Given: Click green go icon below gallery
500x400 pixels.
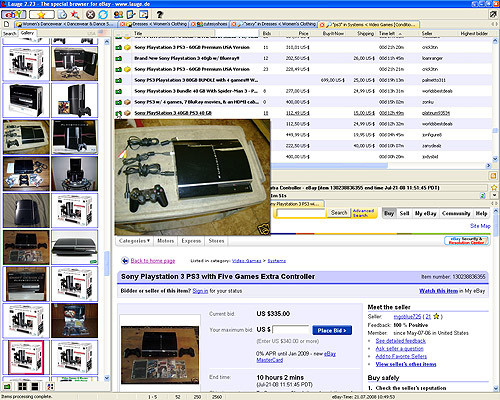Looking at the screenshot, I should coord(7,387).
